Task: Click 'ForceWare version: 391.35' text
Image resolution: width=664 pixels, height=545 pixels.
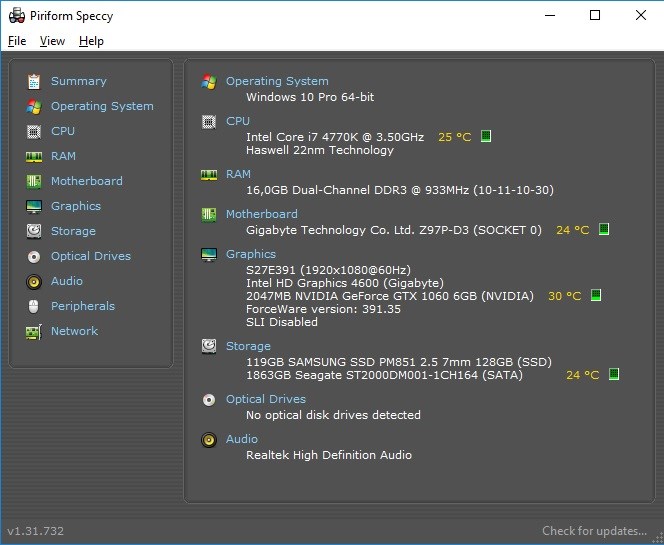Action: point(323,309)
